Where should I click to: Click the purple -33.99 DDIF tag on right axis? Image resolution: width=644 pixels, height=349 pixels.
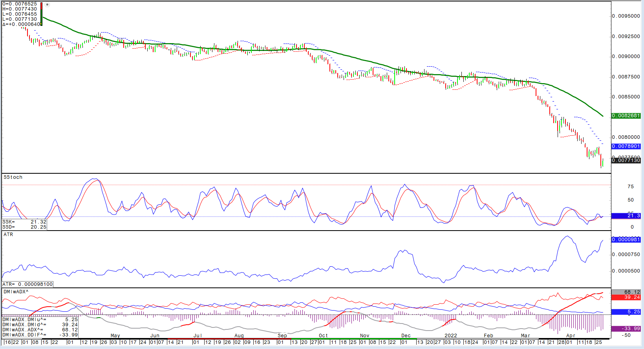626,329
